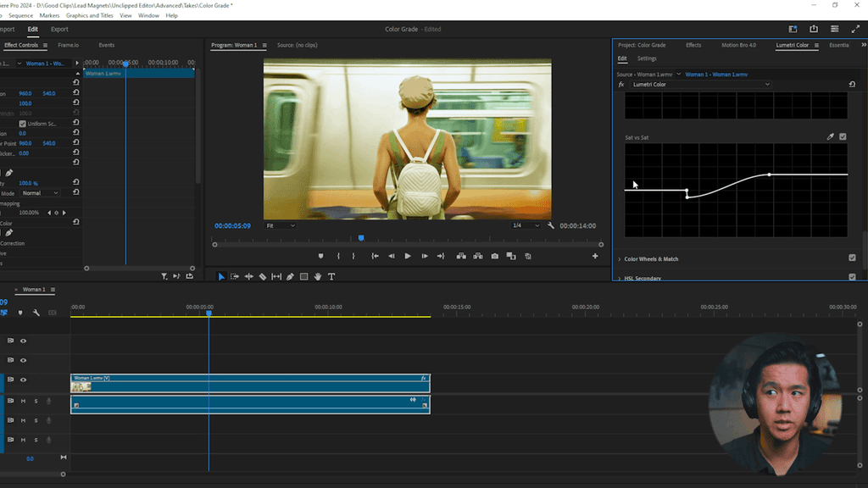The height and width of the screenshot is (488, 868).
Task: Open Program Monitor wrench settings
Action: pyautogui.click(x=551, y=225)
